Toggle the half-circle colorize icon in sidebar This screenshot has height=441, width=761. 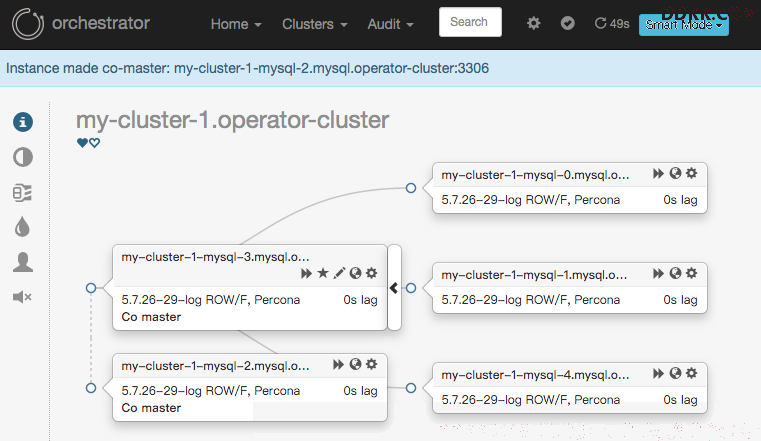[x=23, y=157]
